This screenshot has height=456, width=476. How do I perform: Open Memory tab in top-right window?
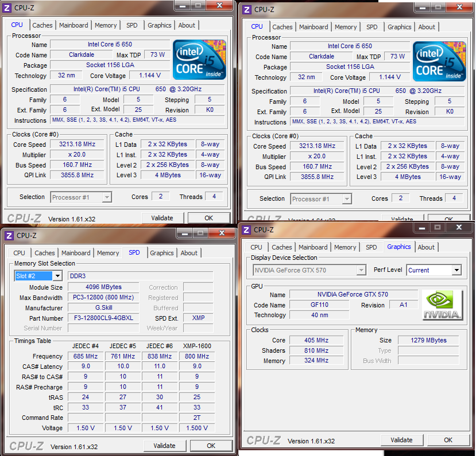(x=346, y=27)
